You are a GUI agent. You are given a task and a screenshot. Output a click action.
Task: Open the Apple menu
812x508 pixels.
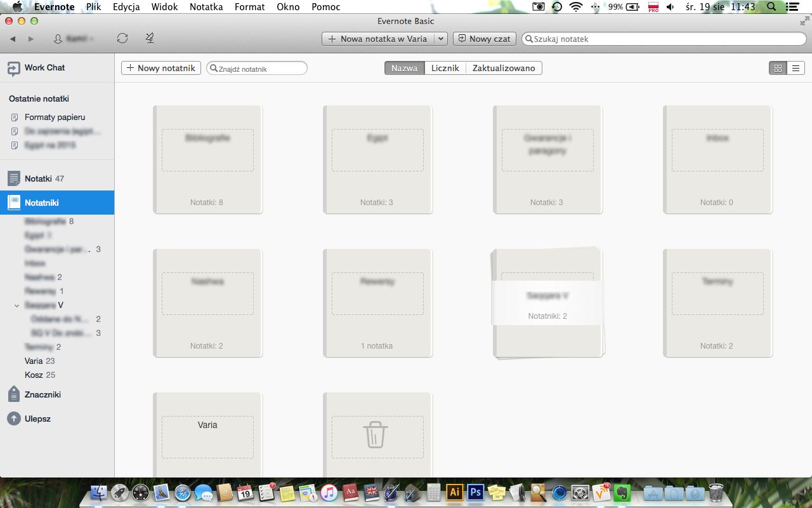click(x=16, y=7)
